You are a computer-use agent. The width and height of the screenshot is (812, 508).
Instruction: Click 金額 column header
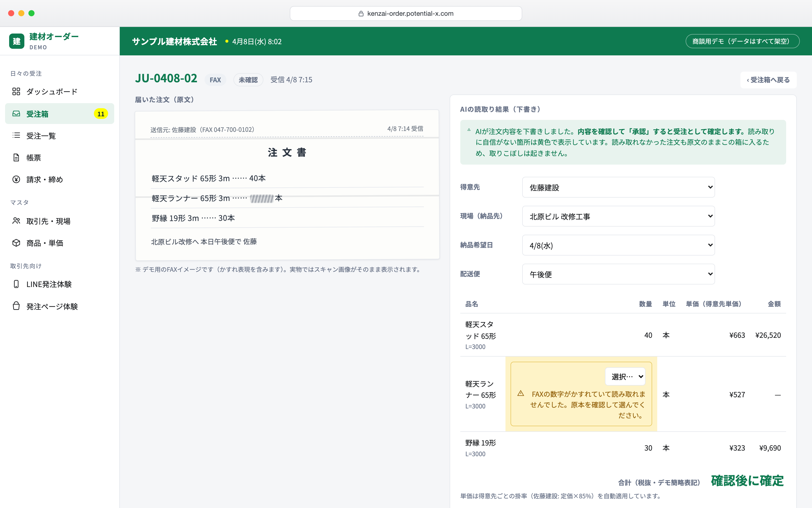point(774,304)
